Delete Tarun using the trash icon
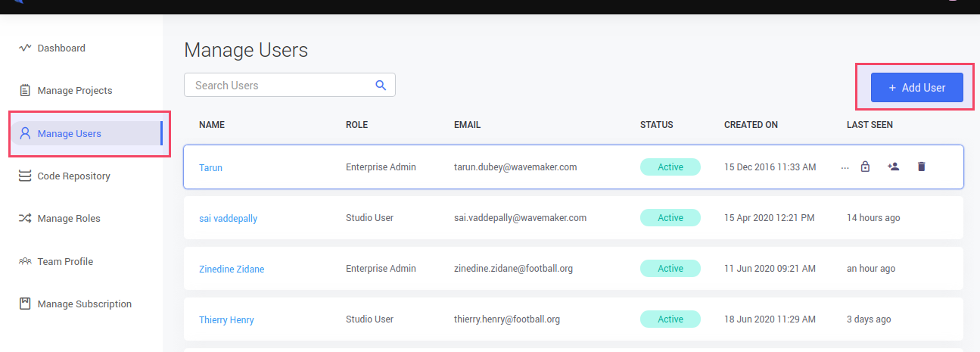 (x=921, y=167)
